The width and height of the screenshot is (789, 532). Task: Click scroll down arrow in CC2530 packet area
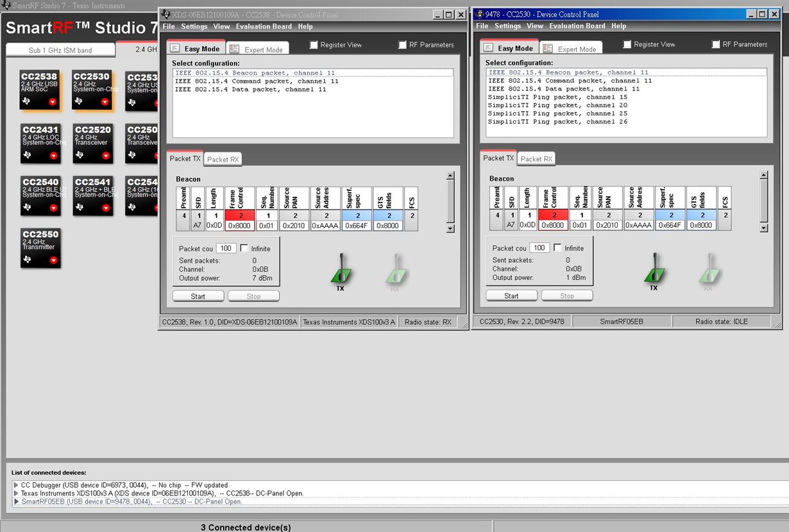pyautogui.click(x=763, y=228)
